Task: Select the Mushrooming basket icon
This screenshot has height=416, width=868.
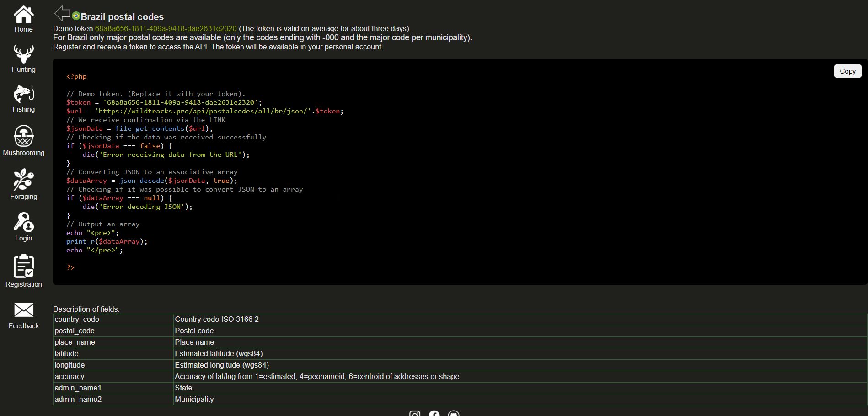Action: (23, 136)
